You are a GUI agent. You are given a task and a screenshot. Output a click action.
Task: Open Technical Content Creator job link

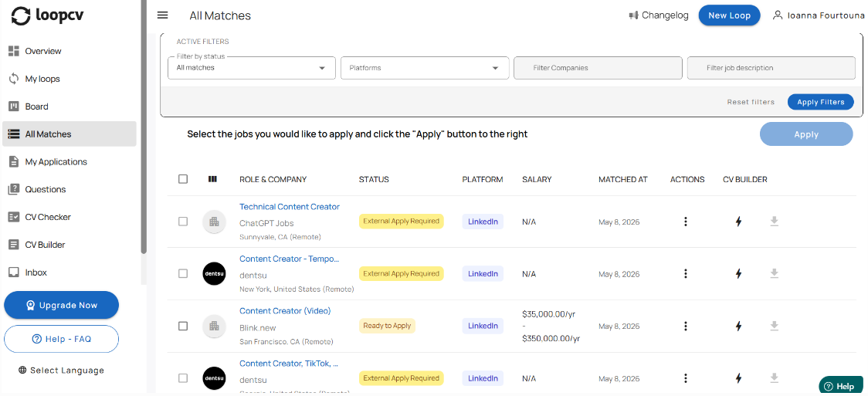pyautogui.click(x=290, y=206)
